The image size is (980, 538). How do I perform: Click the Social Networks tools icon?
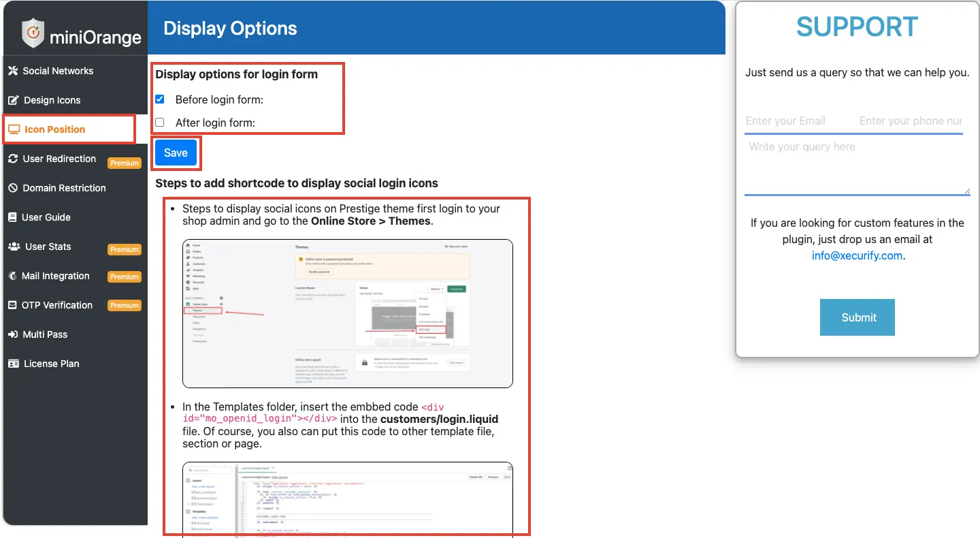coord(12,71)
